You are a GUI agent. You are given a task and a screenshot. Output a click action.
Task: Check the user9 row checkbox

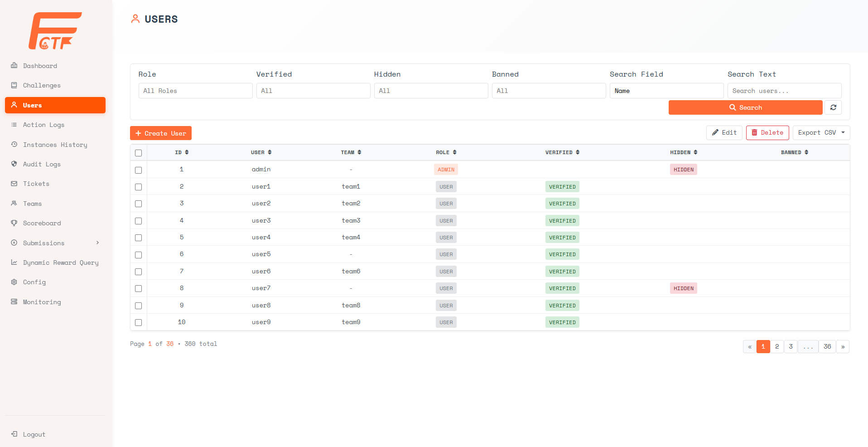point(139,322)
